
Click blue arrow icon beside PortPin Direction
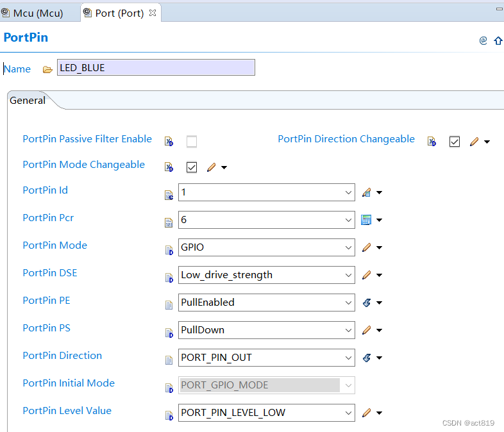(x=367, y=358)
